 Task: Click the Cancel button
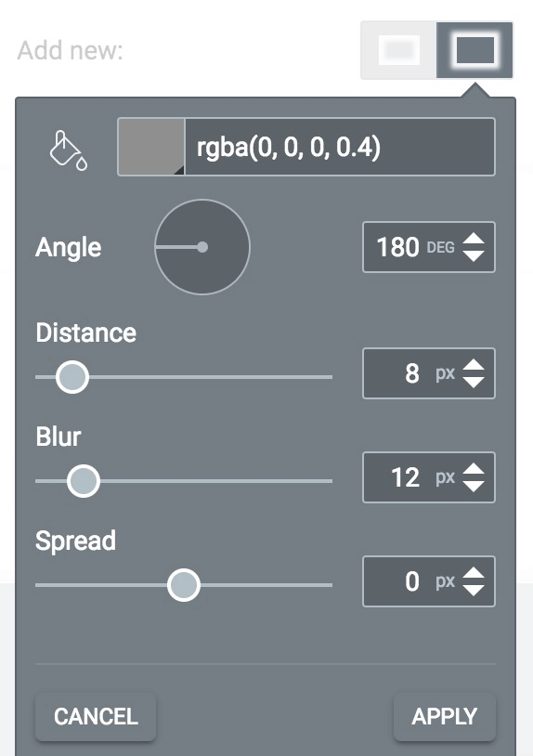pyautogui.click(x=96, y=716)
